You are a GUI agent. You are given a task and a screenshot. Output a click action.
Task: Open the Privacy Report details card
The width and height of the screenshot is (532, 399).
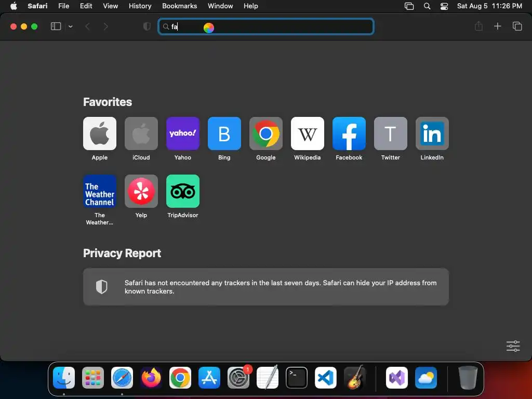pos(265,287)
